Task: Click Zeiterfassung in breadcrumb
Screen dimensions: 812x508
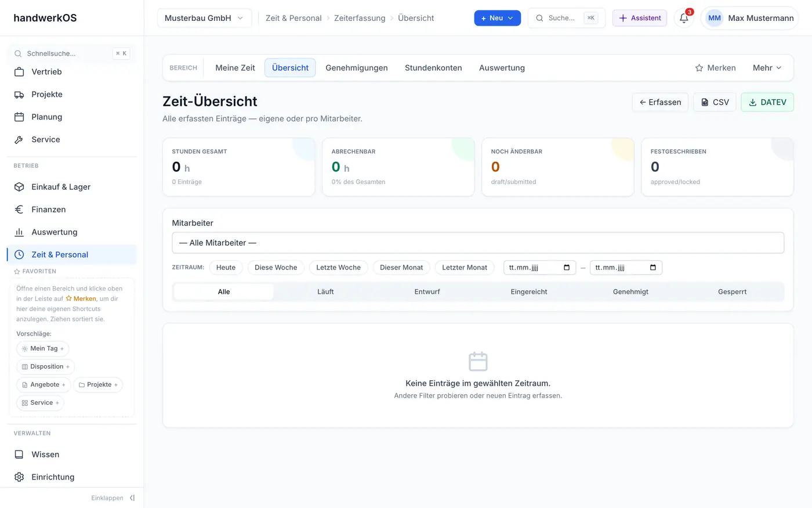Action: click(x=360, y=18)
